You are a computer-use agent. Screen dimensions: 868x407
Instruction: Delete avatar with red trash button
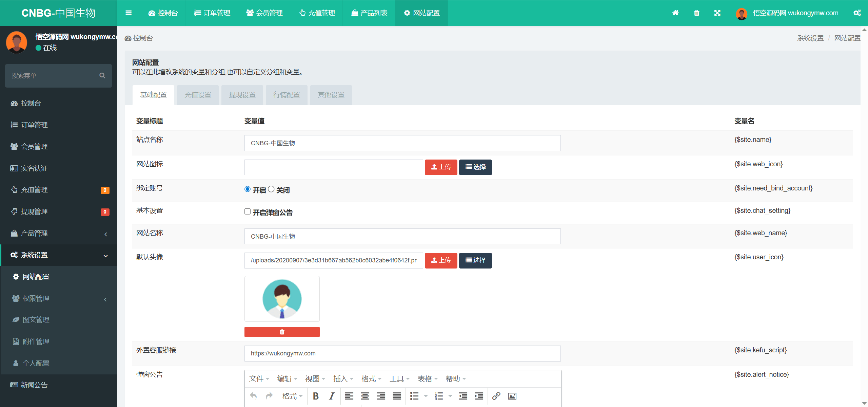click(x=282, y=332)
